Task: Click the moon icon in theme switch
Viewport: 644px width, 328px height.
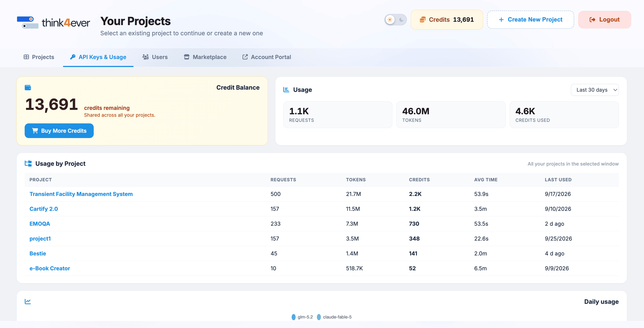Action: (401, 20)
